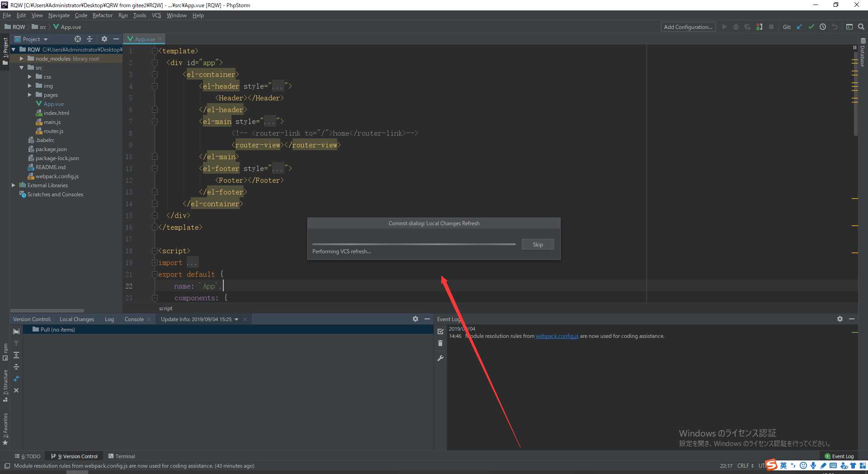Click the Run play icon
This screenshot has width=868, height=474.
[x=724, y=27]
